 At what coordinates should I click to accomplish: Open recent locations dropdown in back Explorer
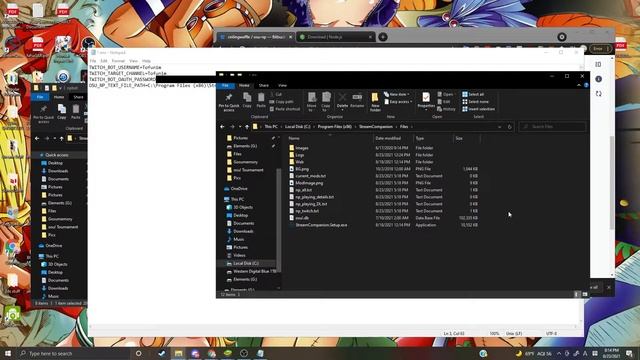54,139
